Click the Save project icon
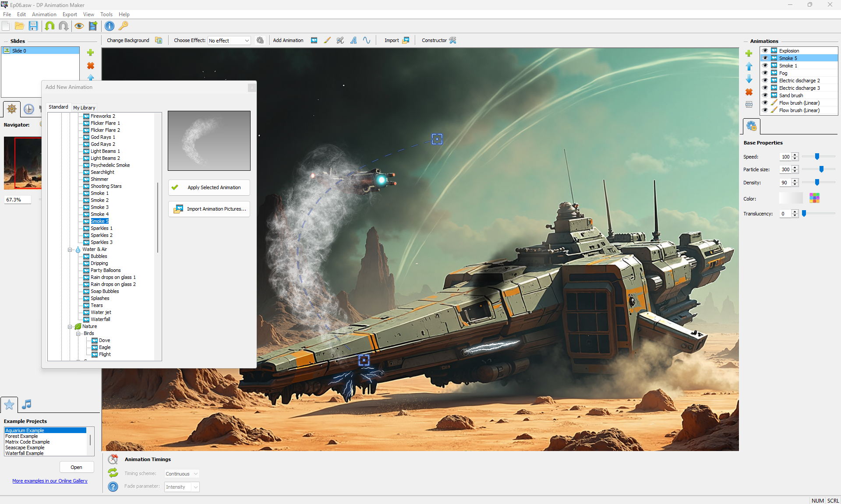 pos(33,26)
